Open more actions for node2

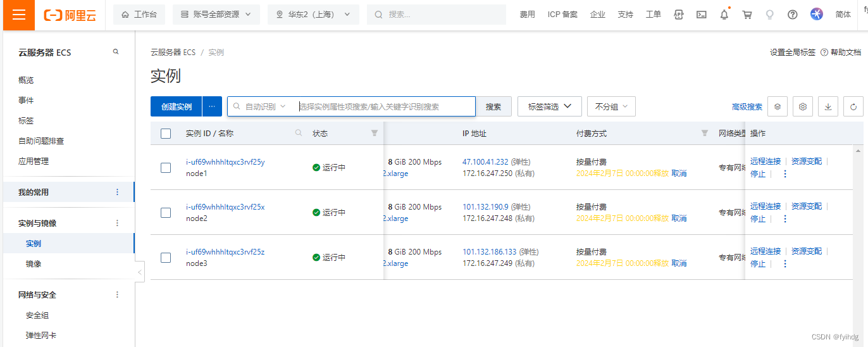[x=785, y=219]
